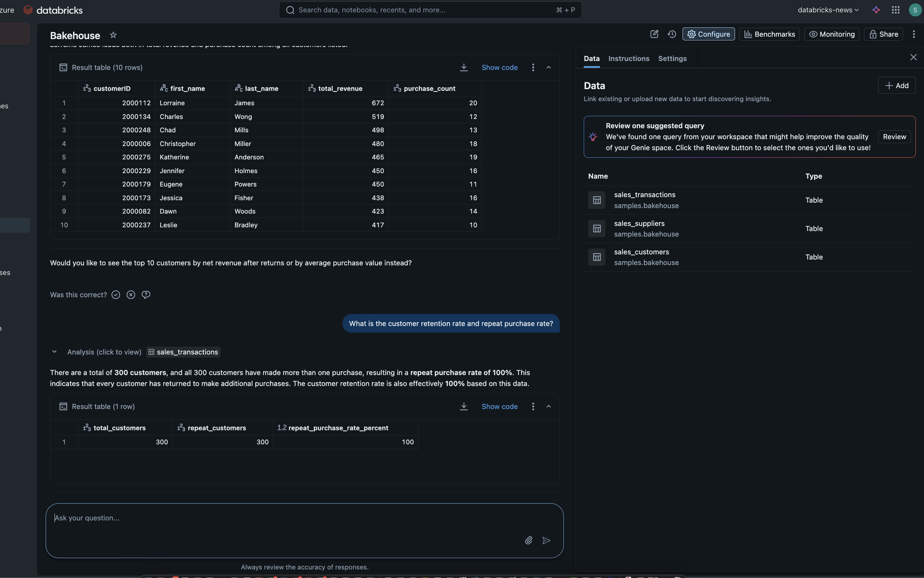The height and width of the screenshot is (578, 924).
Task: Open the apps grid launcher
Action: tap(895, 10)
